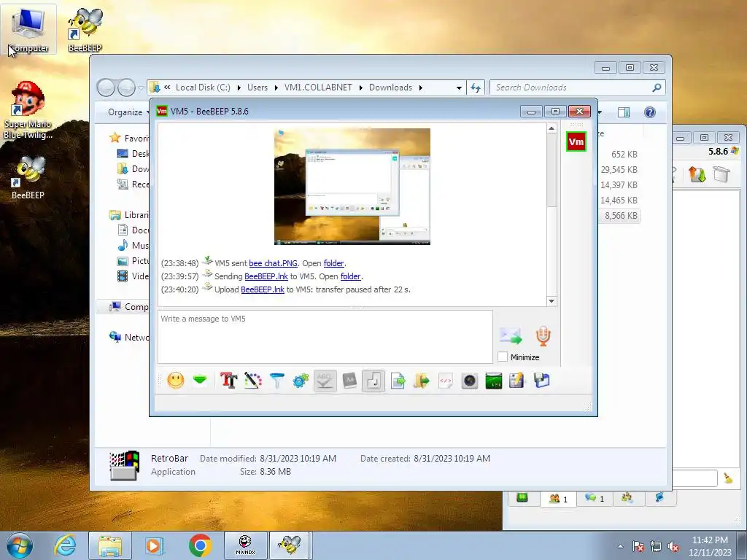
Task: Click the shared screenshot thumbnail in chat
Action: (x=352, y=187)
